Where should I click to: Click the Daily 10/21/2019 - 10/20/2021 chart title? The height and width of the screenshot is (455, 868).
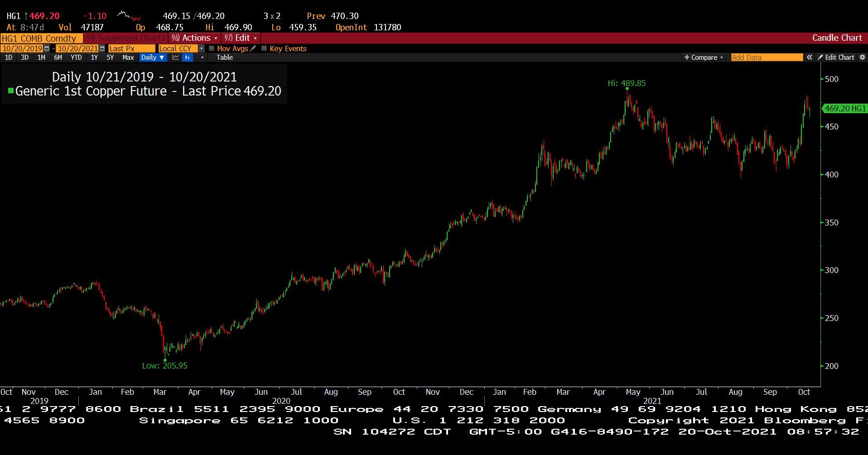pyautogui.click(x=144, y=77)
